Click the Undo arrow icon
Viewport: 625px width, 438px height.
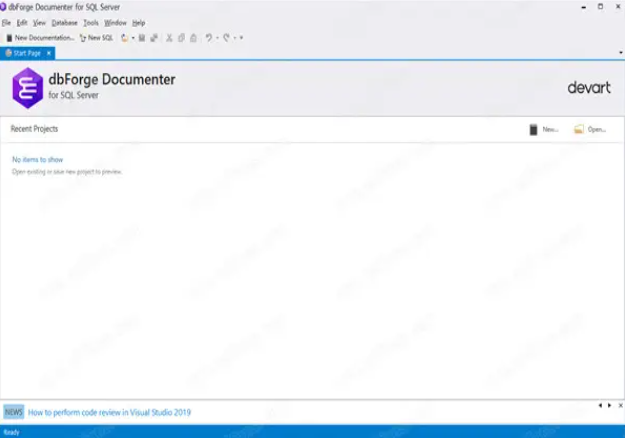coord(209,38)
